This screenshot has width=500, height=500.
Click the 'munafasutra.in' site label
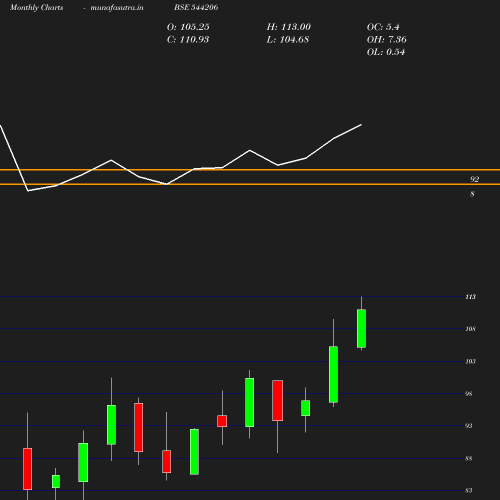tap(117, 7)
